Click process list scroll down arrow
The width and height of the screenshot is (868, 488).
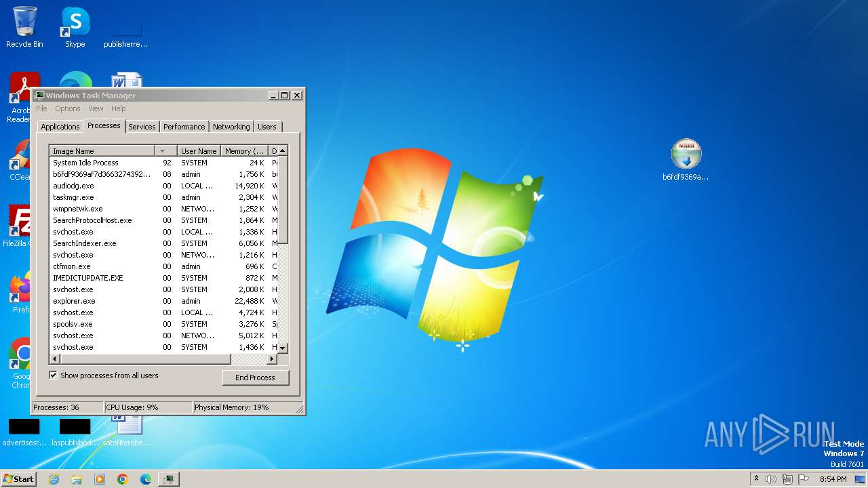[283, 348]
